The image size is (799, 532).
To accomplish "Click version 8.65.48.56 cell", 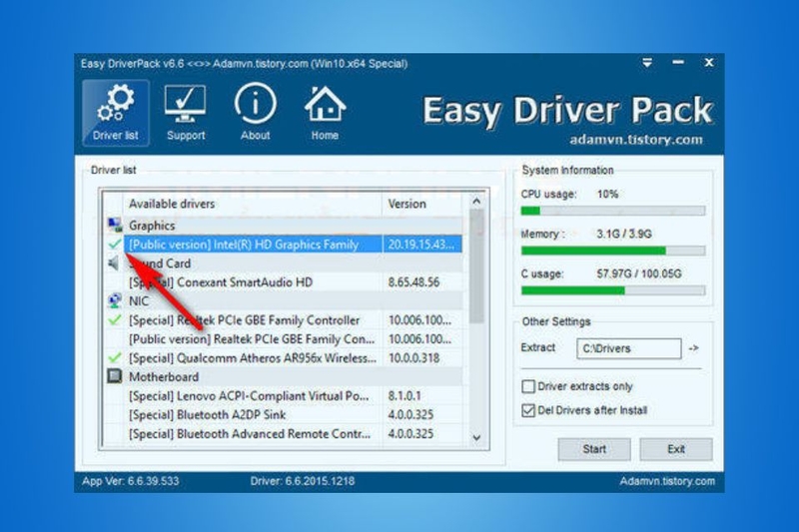I will pos(413,282).
